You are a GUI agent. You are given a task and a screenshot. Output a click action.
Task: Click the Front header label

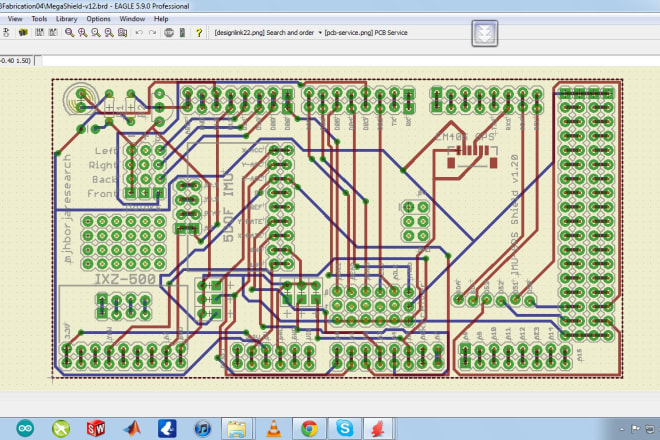coord(102,193)
